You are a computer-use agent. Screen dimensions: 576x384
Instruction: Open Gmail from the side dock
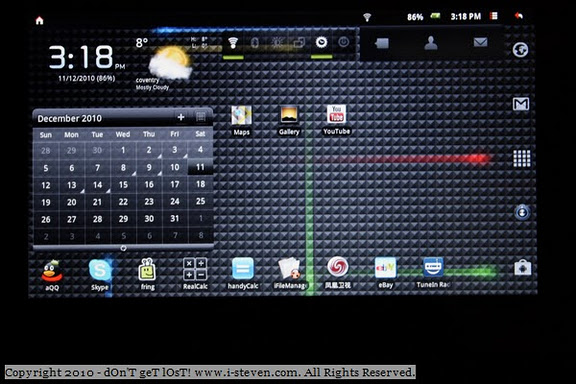(x=521, y=104)
